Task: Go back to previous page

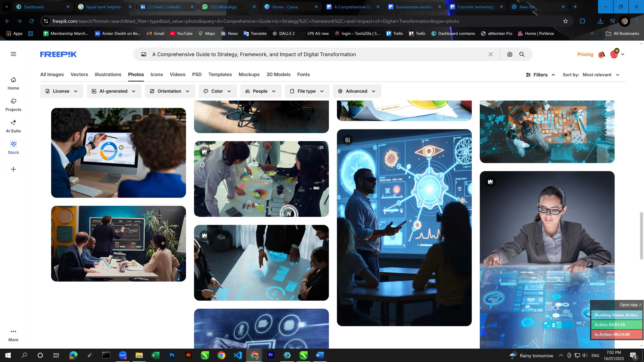Action: coord(8,21)
